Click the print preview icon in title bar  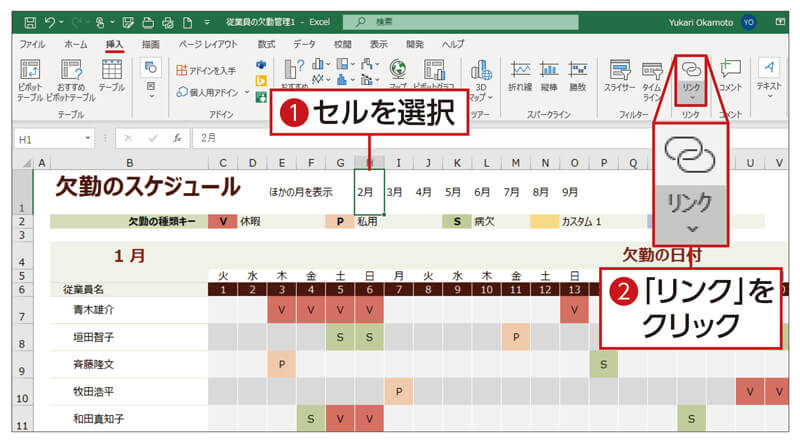point(168,22)
